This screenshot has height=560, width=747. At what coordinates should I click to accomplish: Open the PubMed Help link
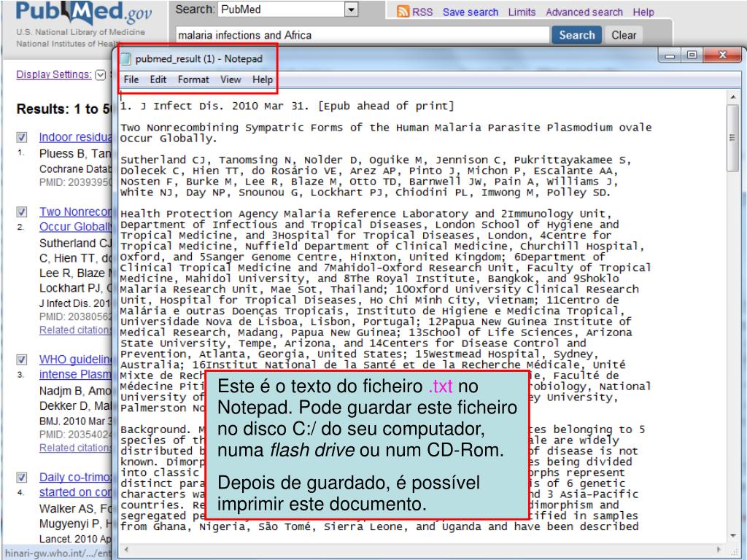tap(643, 12)
